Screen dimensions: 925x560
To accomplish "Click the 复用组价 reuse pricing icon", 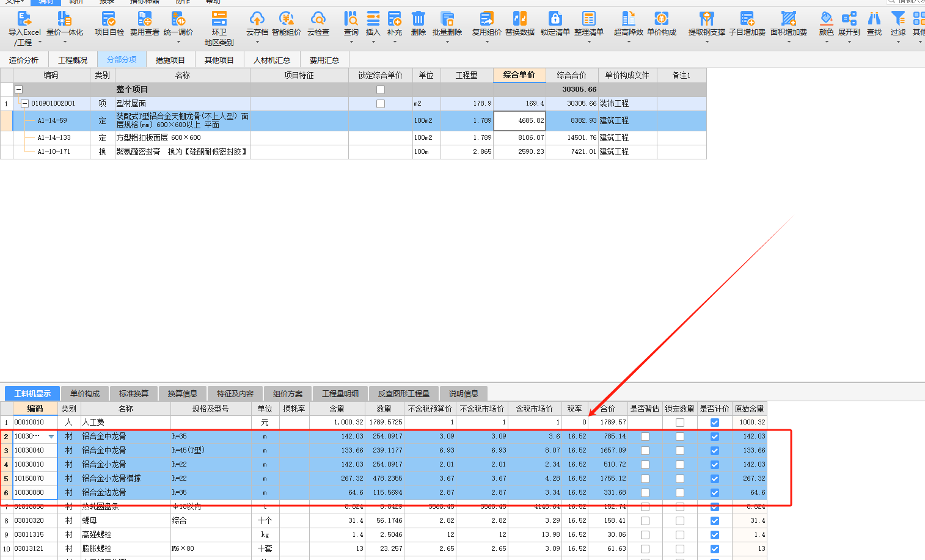I will coord(487,19).
